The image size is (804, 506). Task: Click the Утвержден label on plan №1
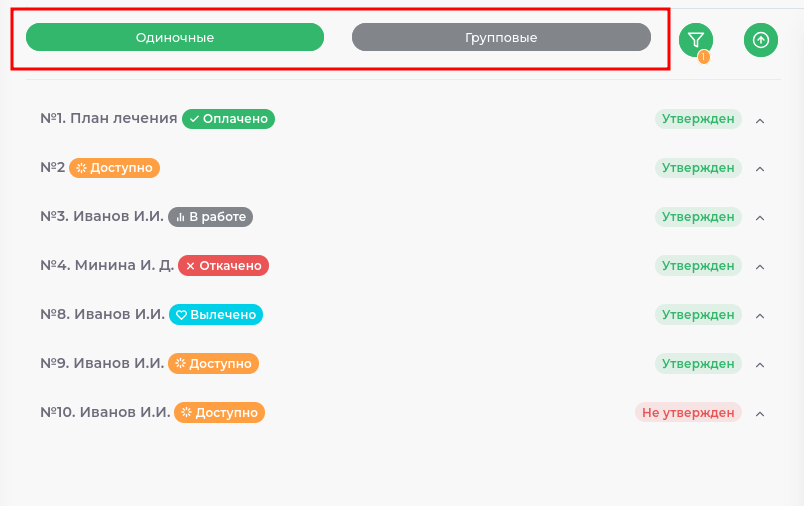pyautogui.click(x=698, y=119)
